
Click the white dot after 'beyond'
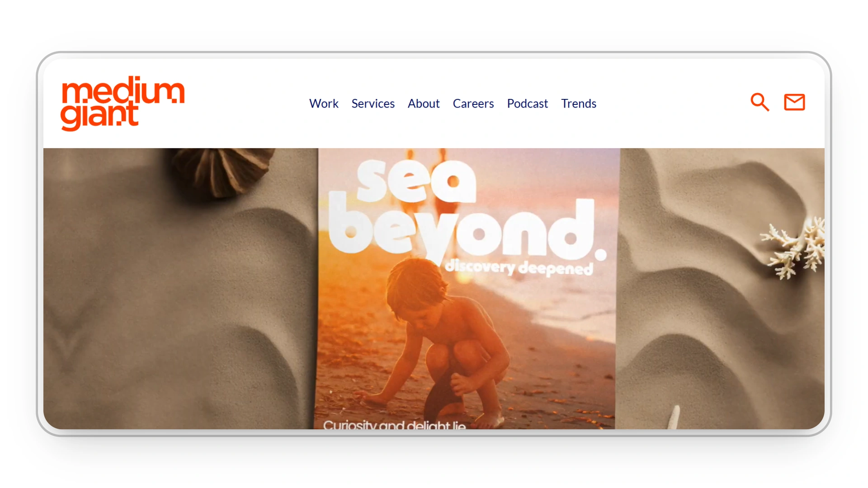coord(600,254)
